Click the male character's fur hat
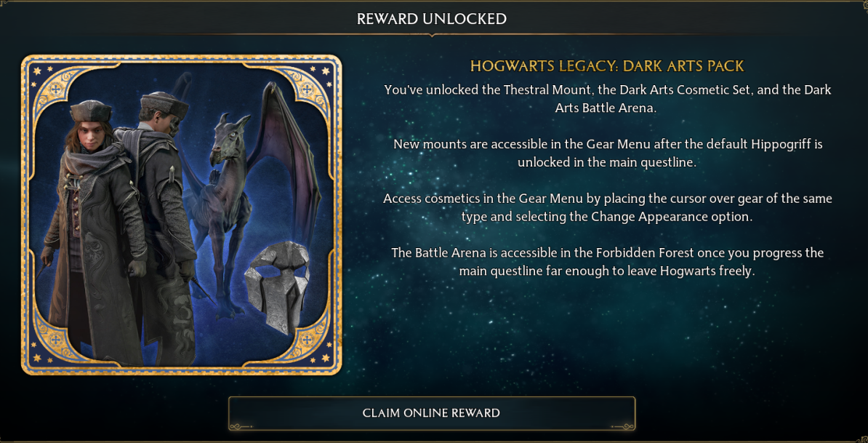868x443 pixels. [165, 103]
